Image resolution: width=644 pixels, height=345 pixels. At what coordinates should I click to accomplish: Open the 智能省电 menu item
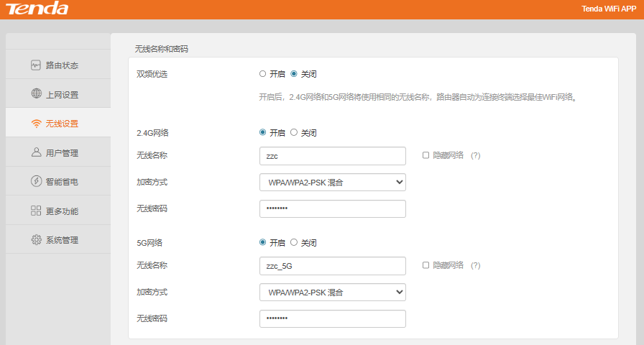(x=58, y=181)
